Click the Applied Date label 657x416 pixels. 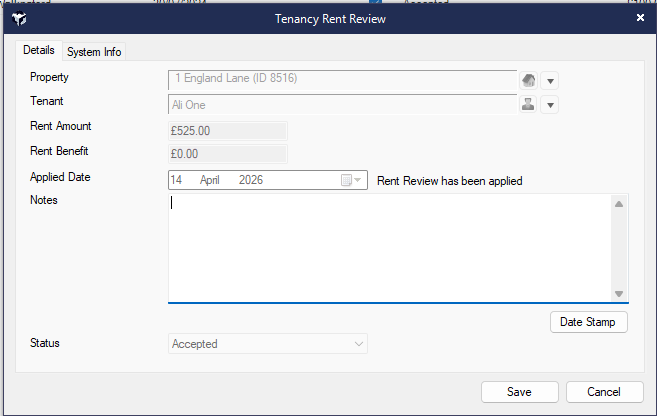coord(60,177)
